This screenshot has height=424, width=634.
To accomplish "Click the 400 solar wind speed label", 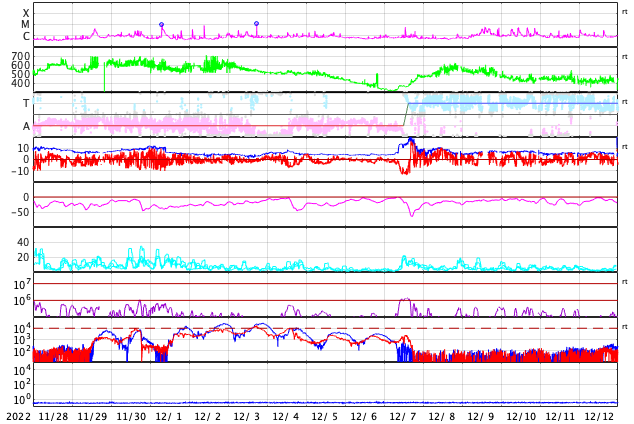I will [x=21, y=83].
